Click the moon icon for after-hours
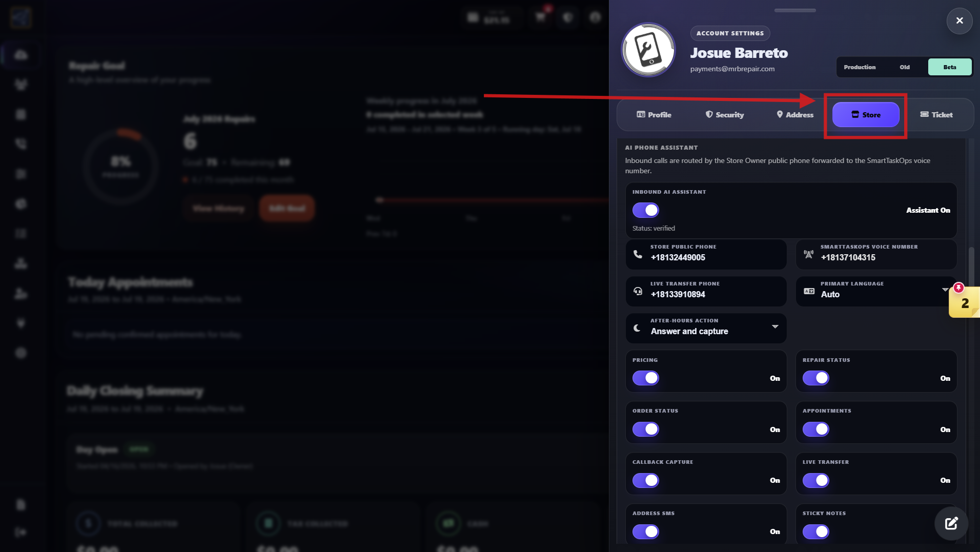The height and width of the screenshot is (552, 980). point(637,328)
